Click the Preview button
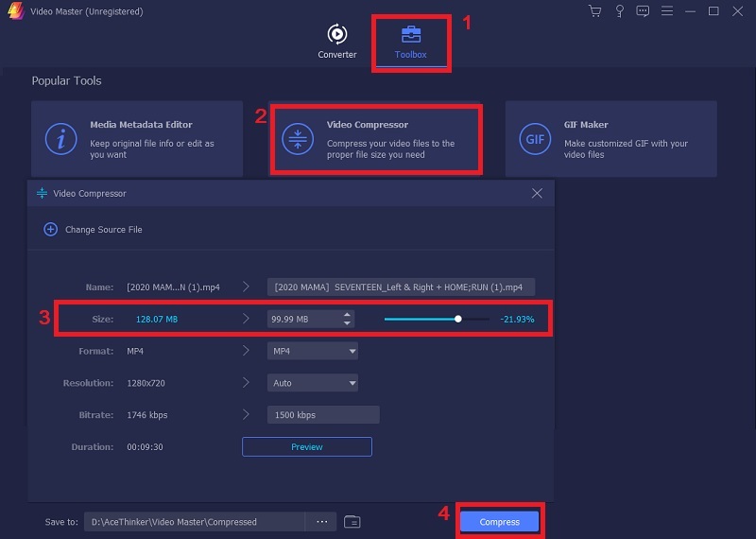 click(306, 447)
